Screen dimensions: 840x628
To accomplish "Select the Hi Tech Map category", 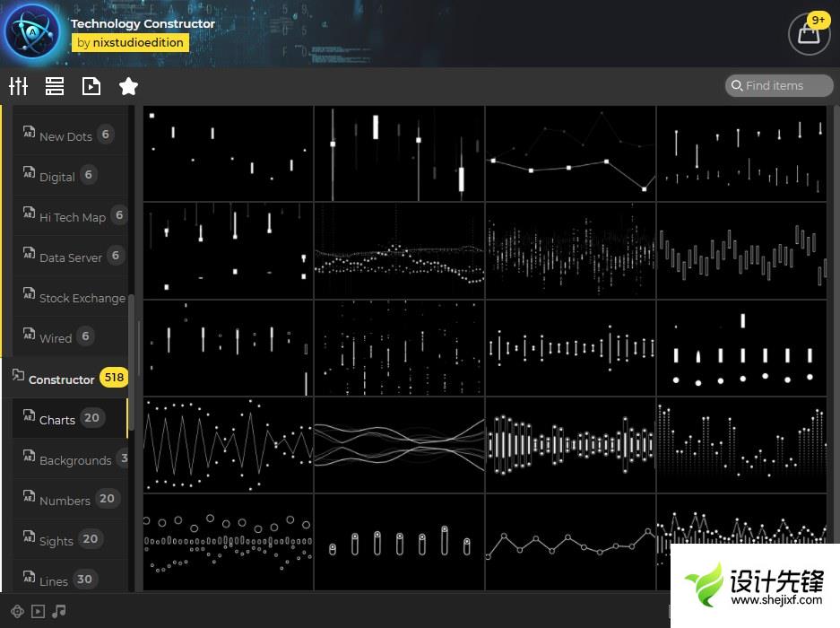I will click(x=72, y=217).
